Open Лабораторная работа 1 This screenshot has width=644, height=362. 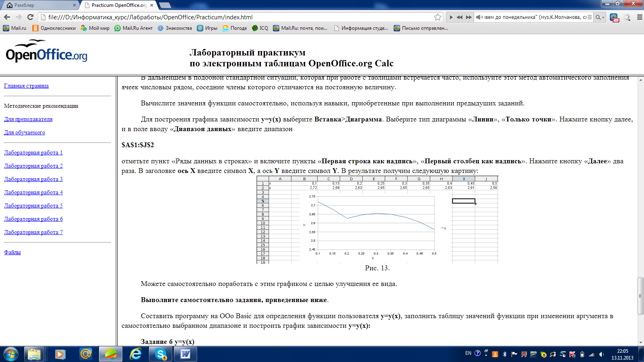(33, 152)
